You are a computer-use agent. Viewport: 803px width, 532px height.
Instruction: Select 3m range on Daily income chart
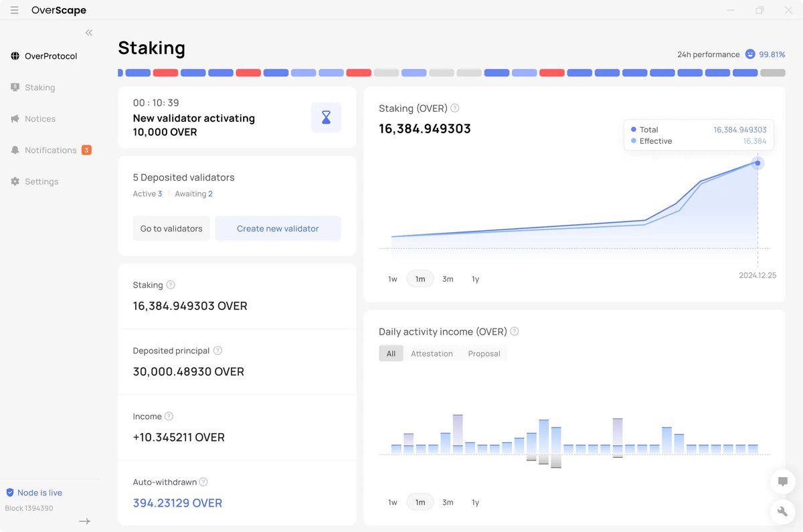(x=448, y=503)
